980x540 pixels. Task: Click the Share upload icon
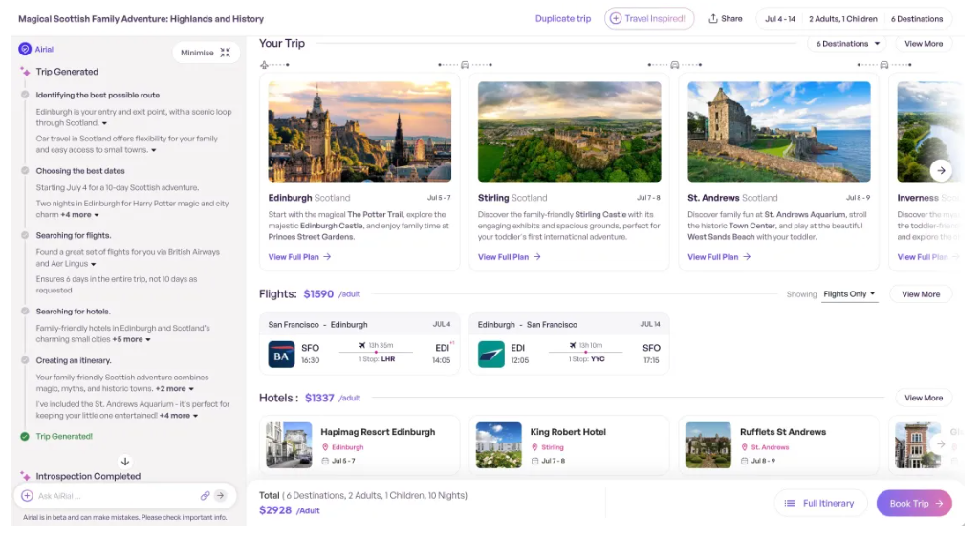713,19
